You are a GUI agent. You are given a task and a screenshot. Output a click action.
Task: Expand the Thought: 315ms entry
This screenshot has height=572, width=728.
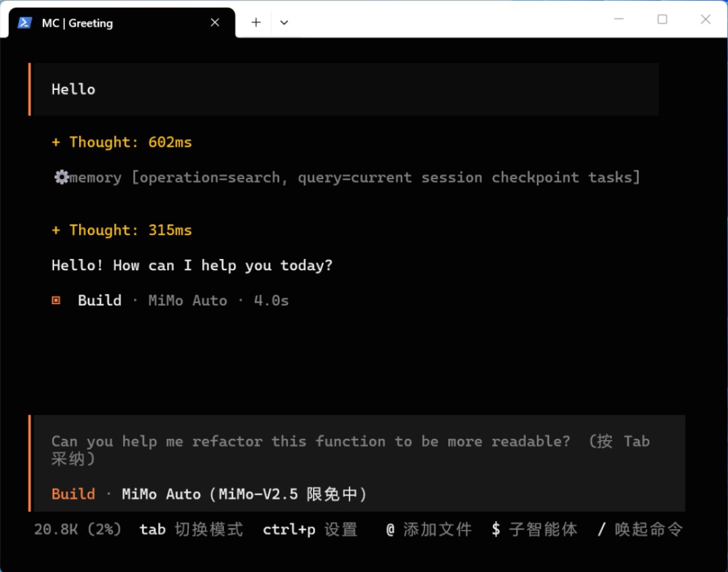122,230
